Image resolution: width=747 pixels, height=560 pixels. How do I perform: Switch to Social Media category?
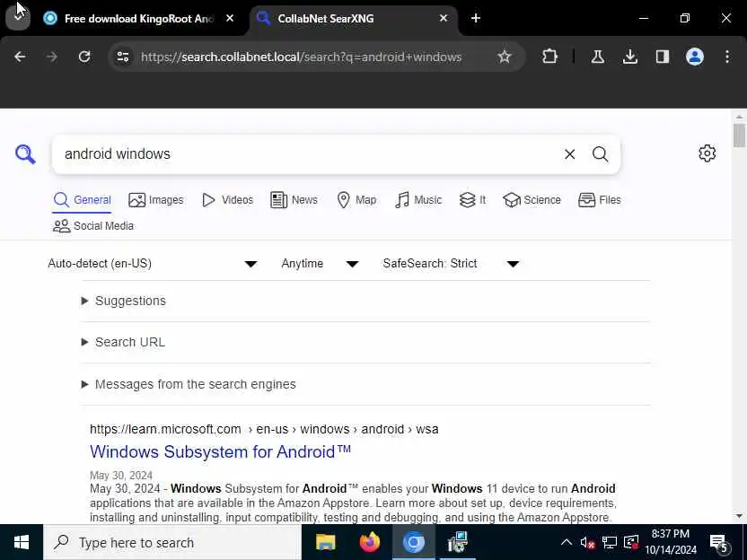click(93, 226)
